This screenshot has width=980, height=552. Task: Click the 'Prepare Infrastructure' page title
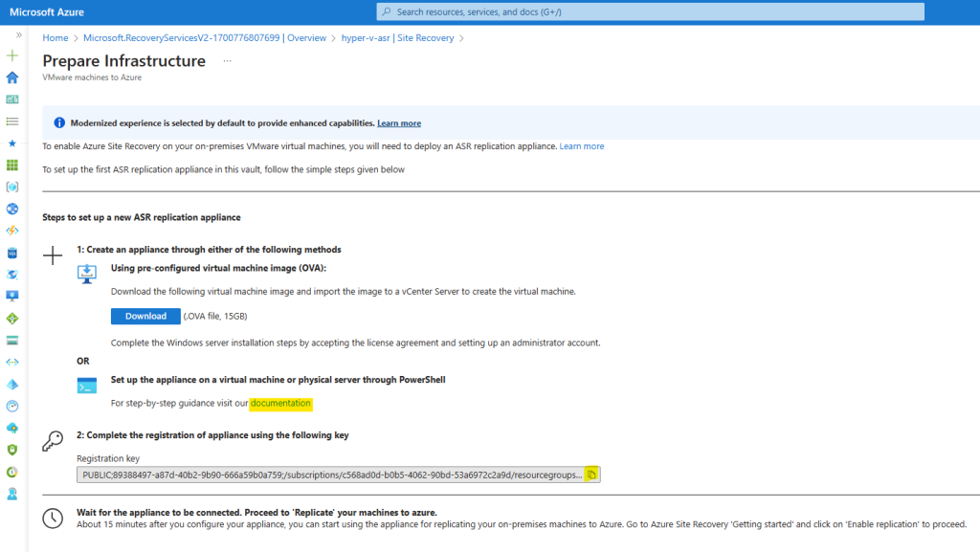click(x=123, y=60)
